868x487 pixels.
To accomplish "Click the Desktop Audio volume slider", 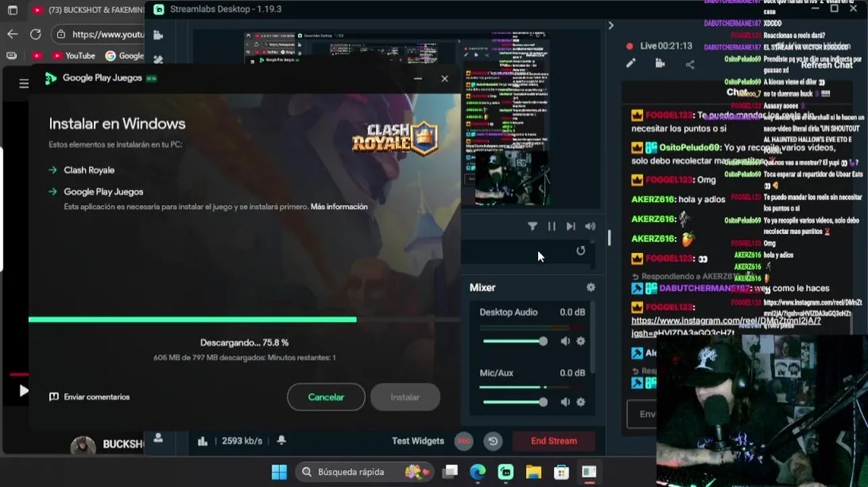I will tap(514, 342).
